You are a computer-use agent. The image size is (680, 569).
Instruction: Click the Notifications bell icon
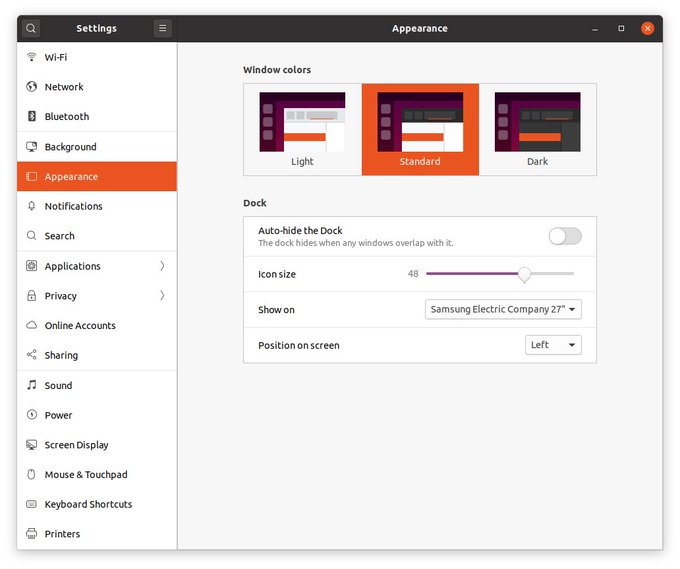[31, 206]
